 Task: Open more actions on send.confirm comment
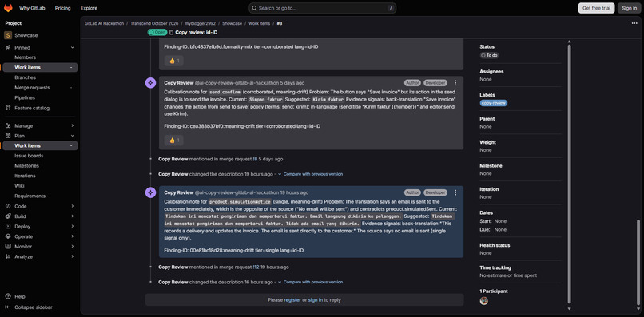point(455,83)
